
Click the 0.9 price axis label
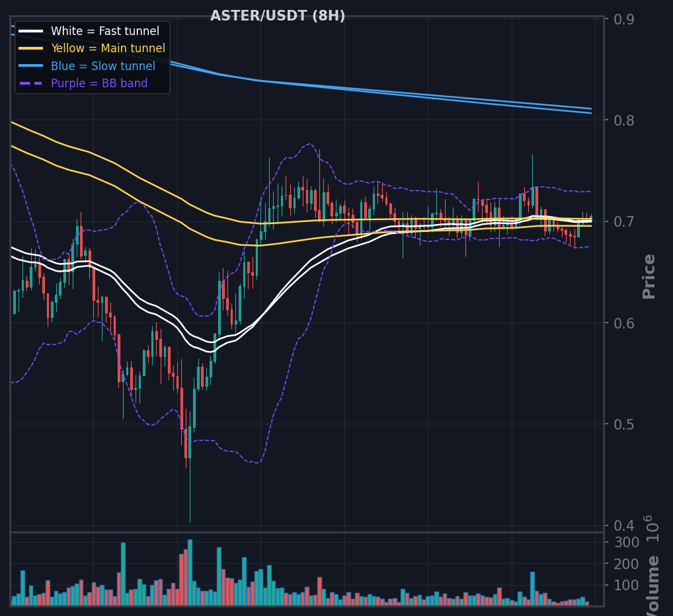(624, 19)
